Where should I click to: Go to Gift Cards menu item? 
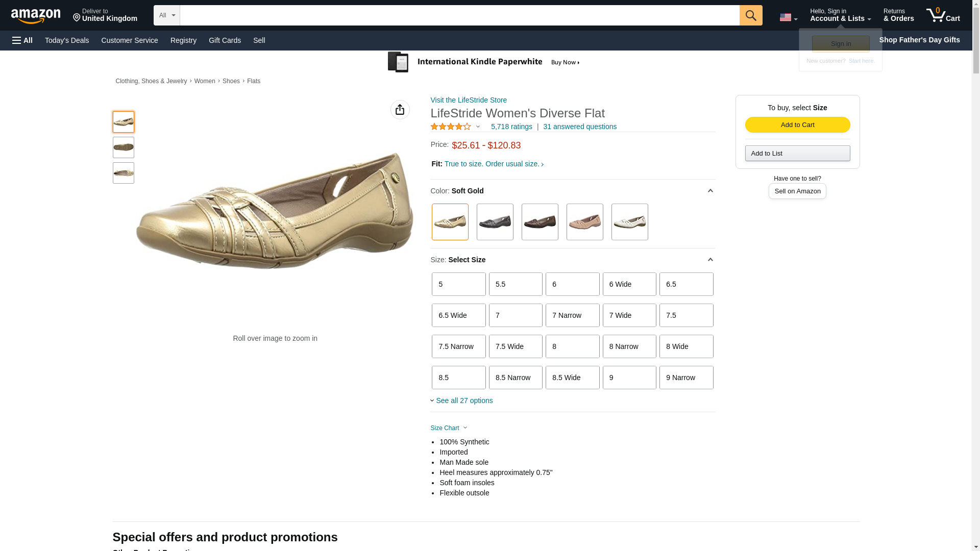tap(225, 40)
